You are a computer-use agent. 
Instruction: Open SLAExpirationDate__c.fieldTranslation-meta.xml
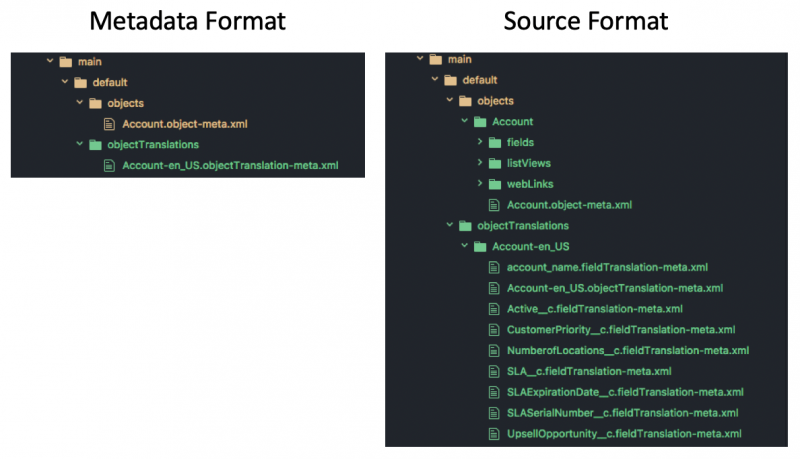pyautogui.click(x=625, y=392)
